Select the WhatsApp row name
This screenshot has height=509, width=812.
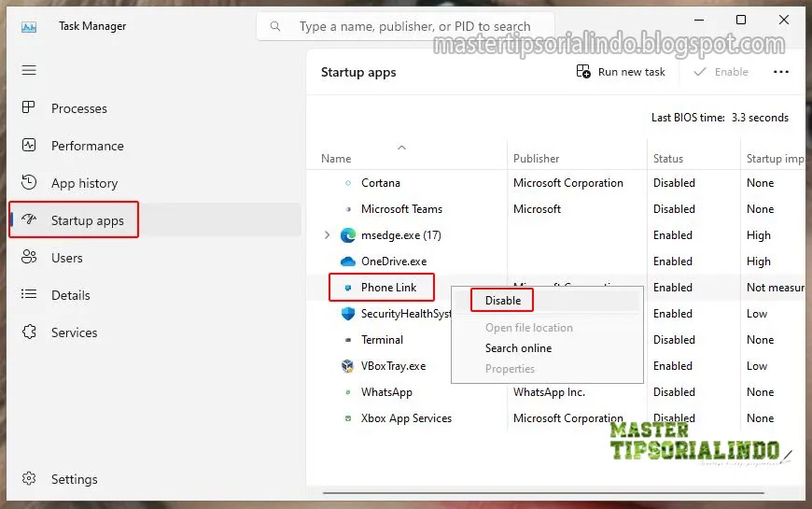click(386, 392)
